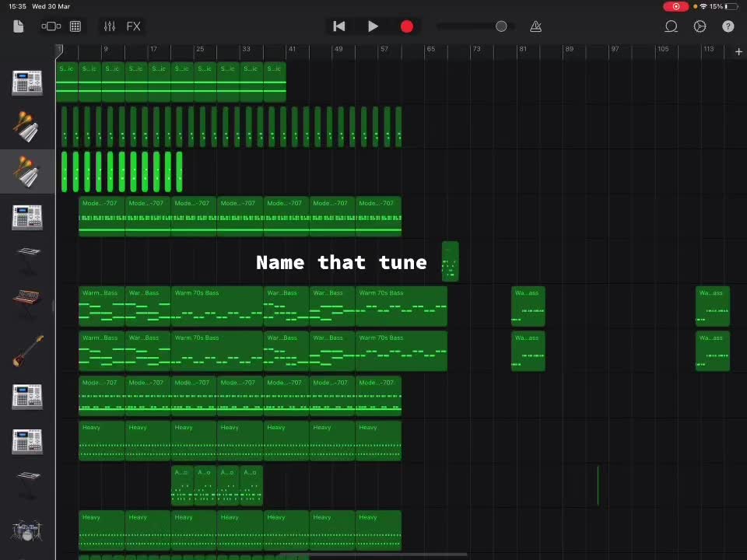Switch to Live Loops grid view
The width and height of the screenshot is (747, 560).
(x=75, y=26)
